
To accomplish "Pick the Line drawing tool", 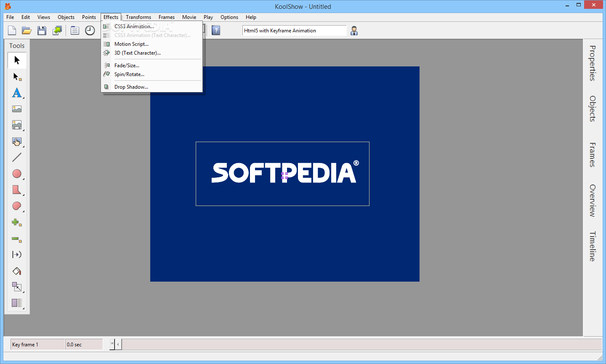I will click(17, 157).
